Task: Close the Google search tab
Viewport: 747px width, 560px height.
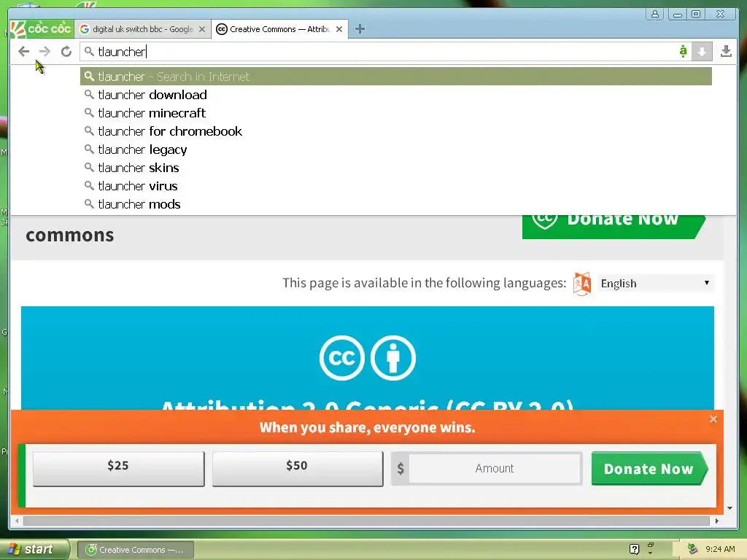Action: coord(202,29)
